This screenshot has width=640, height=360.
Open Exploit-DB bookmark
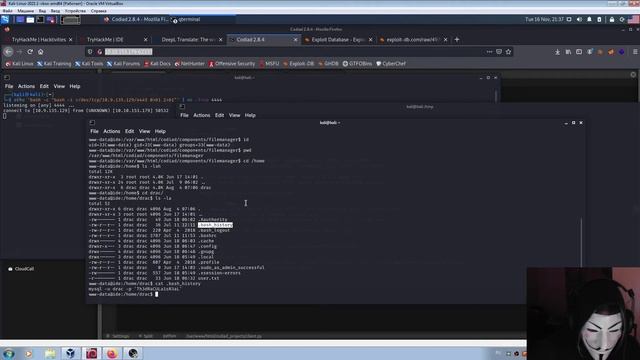pyautogui.click(x=298, y=64)
